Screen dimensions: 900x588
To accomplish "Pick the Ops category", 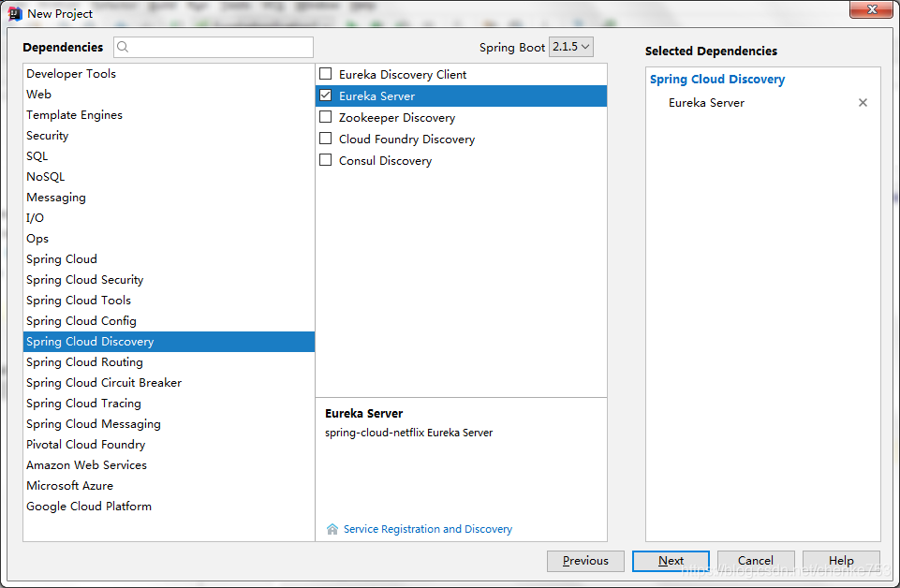I will 169,239.
